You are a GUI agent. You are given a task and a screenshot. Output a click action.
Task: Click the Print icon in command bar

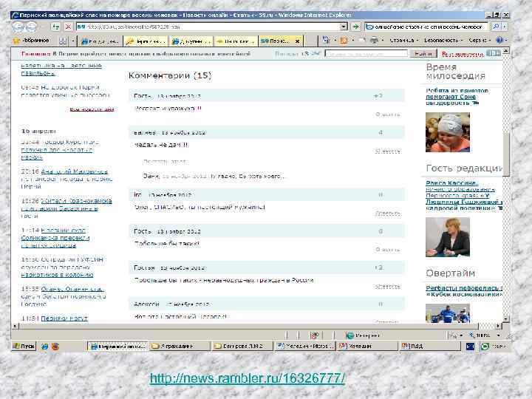(374, 41)
